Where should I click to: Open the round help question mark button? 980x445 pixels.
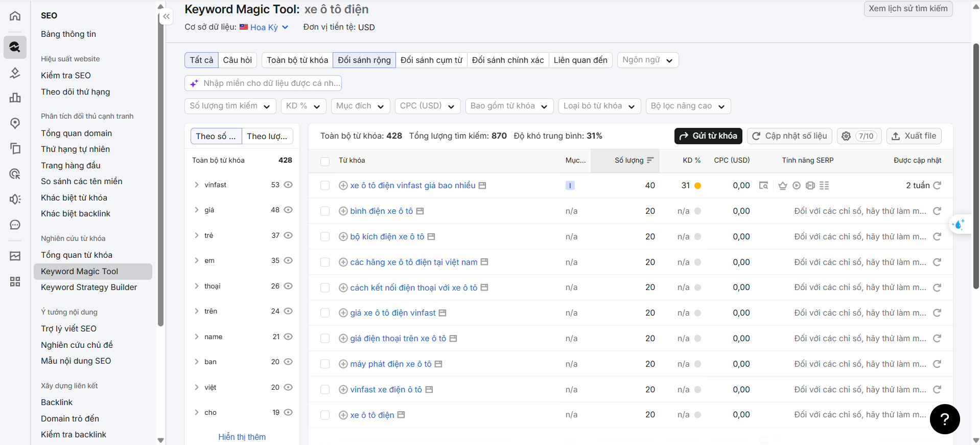pos(945,419)
